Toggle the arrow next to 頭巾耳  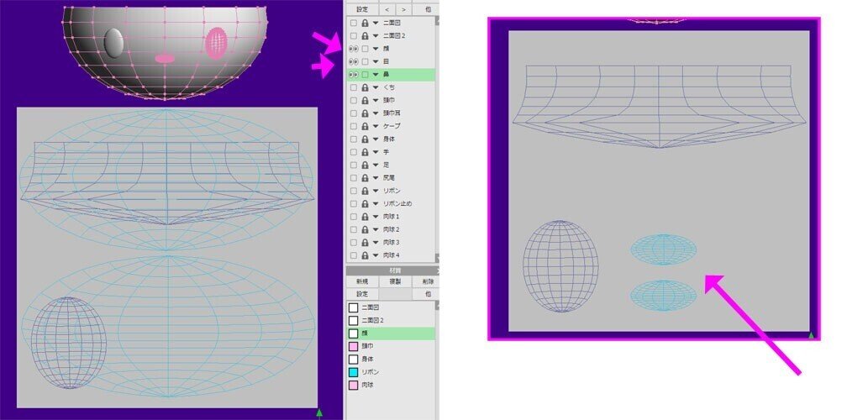pyautogui.click(x=376, y=113)
